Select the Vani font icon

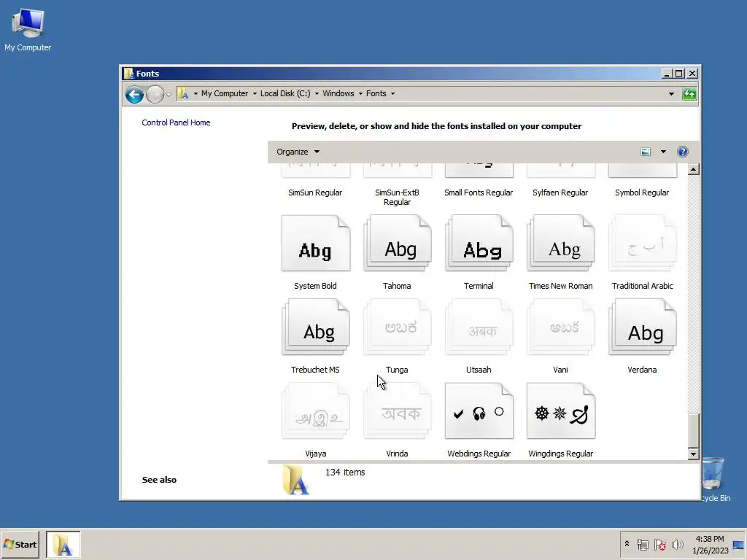561,327
